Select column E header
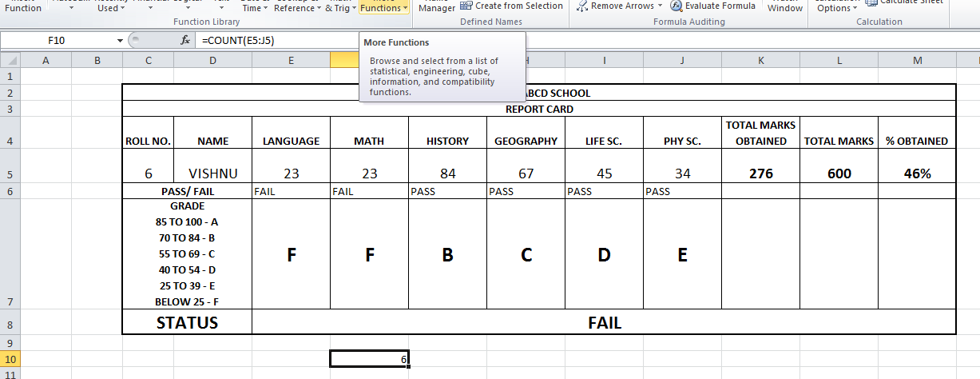This screenshot has height=379, width=980. click(291, 60)
